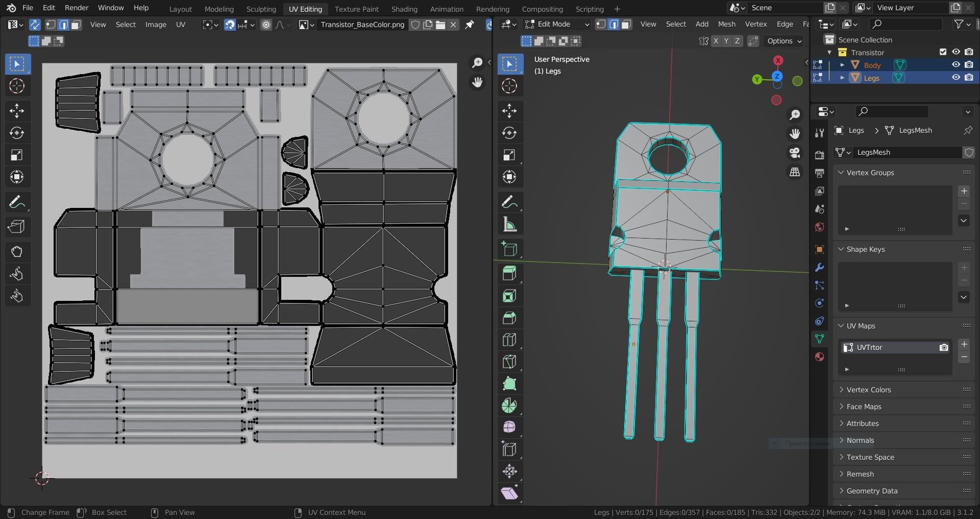
Task: Open Modifier Properties wrench tab
Action: click(x=819, y=267)
